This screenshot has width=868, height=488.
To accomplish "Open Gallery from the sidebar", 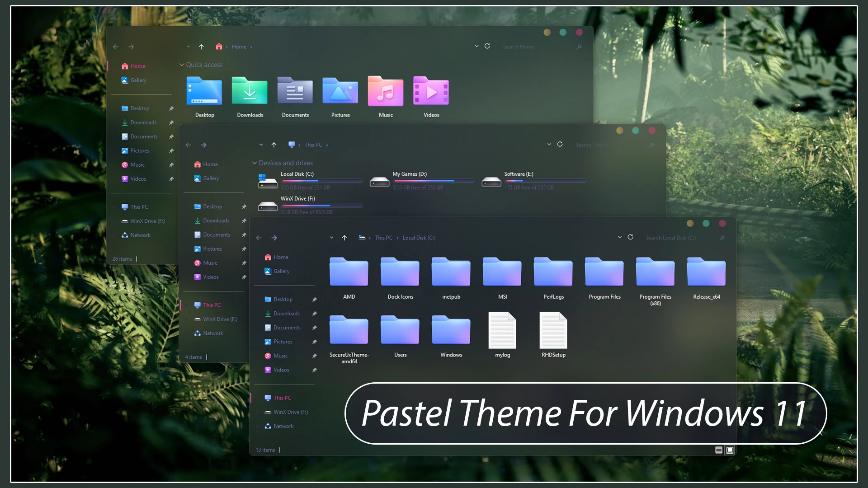I will 281,271.
